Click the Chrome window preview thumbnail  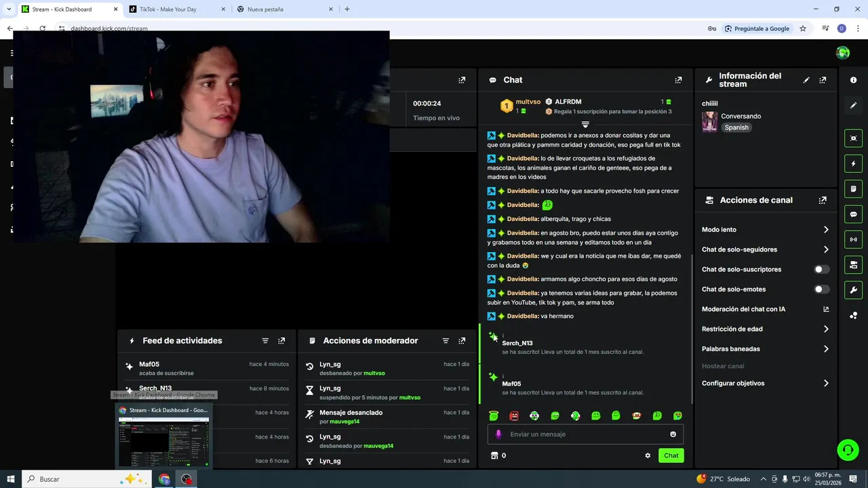pyautogui.click(x=163, y=442)
